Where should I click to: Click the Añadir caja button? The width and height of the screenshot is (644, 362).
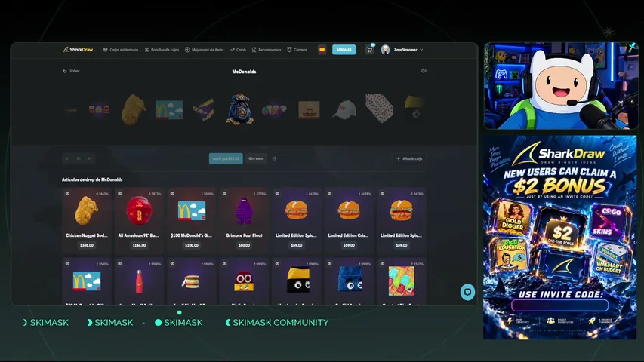409,158
